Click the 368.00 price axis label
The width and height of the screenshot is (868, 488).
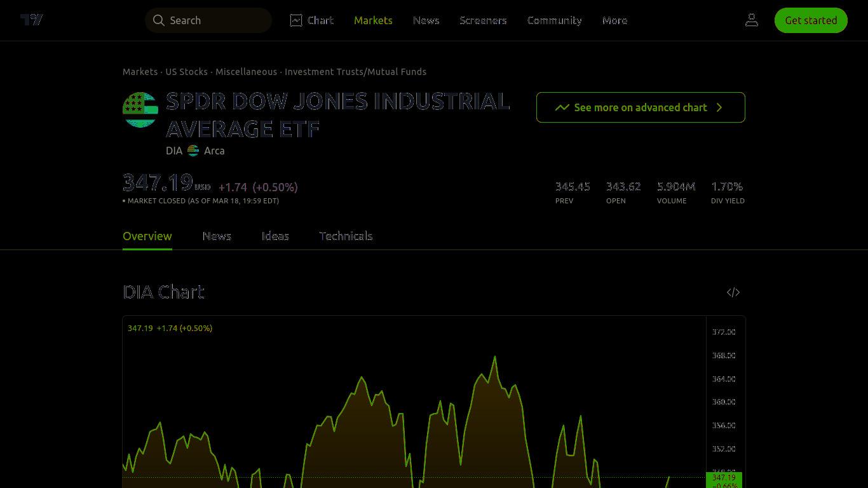(724, 355)
